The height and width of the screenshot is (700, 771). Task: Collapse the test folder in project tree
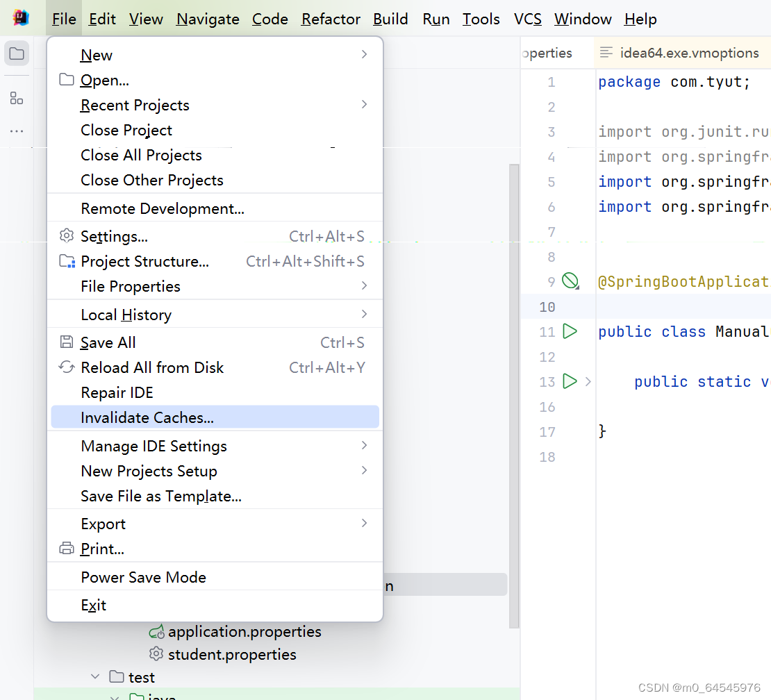[95, 676]
